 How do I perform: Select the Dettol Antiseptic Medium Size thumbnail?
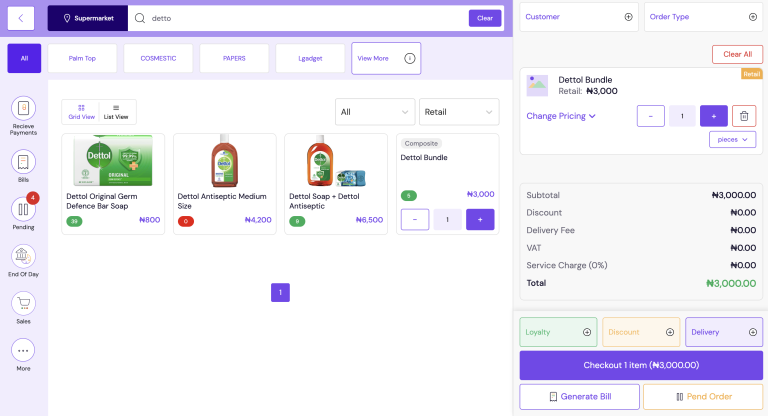pyautogui.click(x=224, y=161)
